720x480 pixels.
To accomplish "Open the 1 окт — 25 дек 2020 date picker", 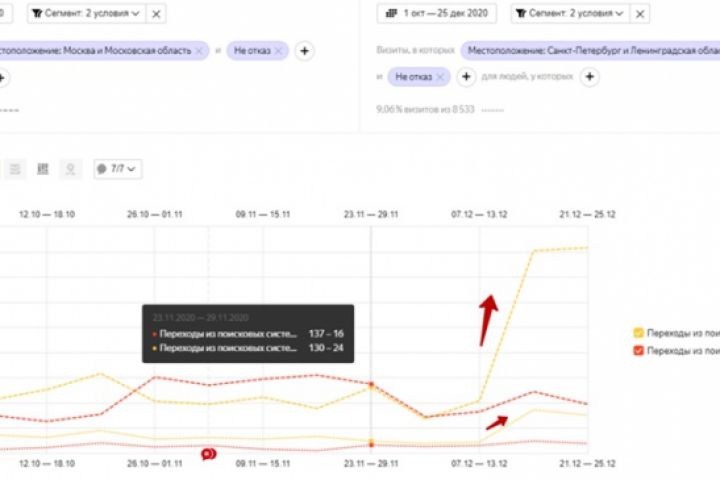I will click(x=437, y=13).
